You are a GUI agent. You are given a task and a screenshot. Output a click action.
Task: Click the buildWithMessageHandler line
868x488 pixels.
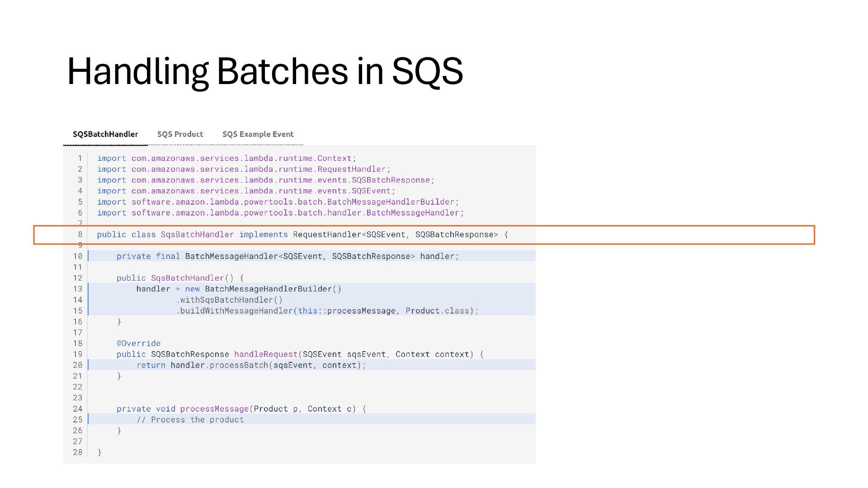(x=327, y=310)
